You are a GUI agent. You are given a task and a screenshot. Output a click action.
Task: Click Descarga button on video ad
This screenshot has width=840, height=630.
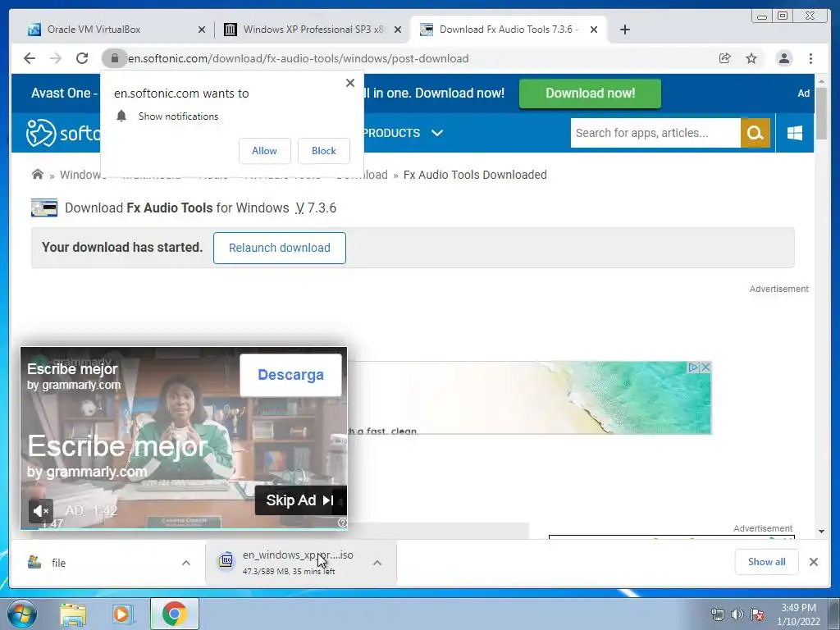click(290, 375)
